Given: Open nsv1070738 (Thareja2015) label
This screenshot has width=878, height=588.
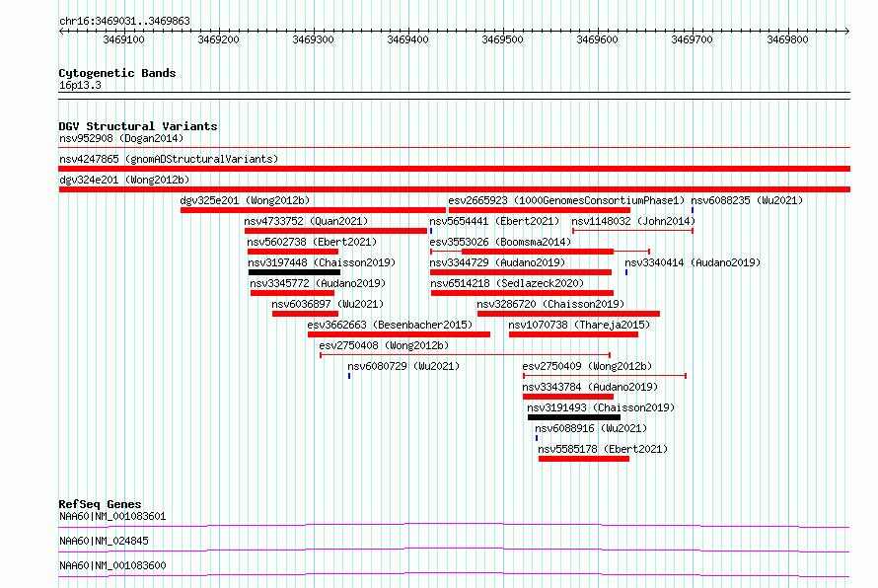Looking at the screenshot, I should coord(579,325).
